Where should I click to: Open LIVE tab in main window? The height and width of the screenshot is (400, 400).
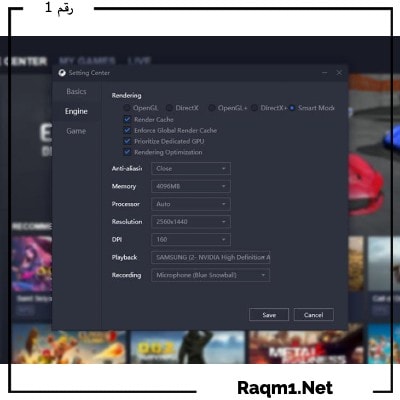pyautogui.click(x=139, y=61)
